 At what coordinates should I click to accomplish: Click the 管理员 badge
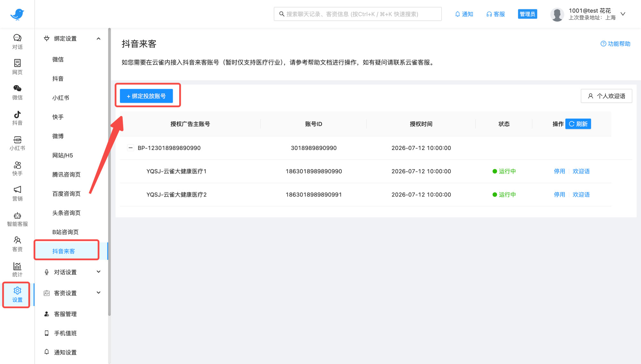tap(528, 14)
